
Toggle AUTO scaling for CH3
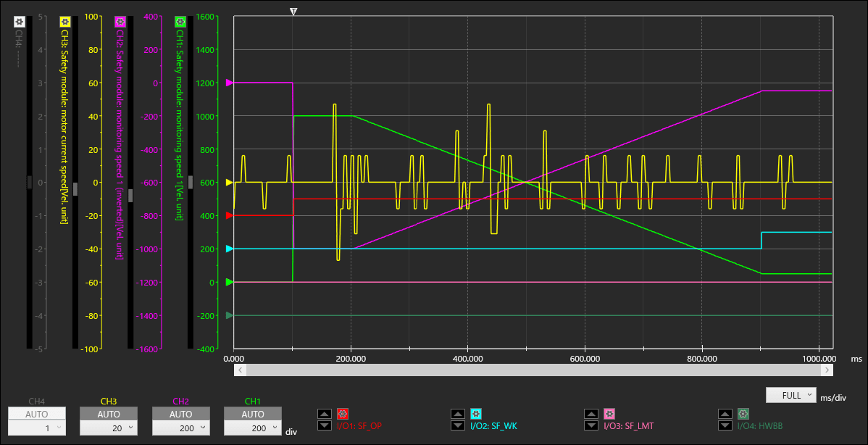pyautogui.click(x=108, y=414)
